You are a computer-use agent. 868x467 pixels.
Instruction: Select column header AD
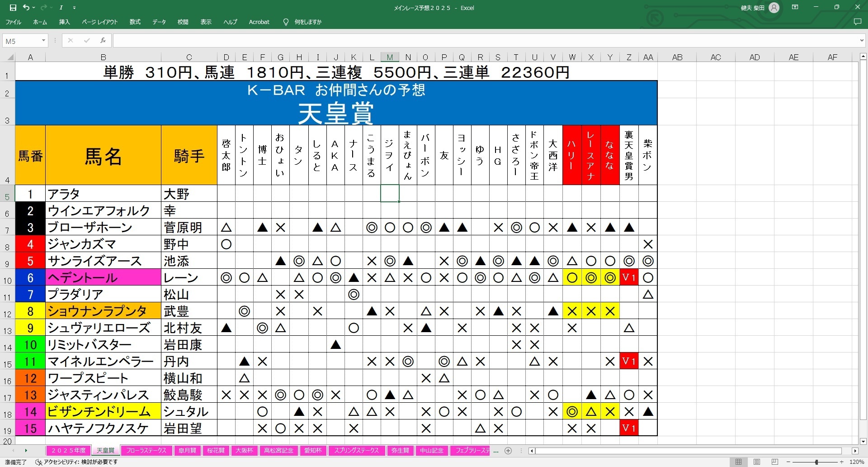click(x=755, y=57)
